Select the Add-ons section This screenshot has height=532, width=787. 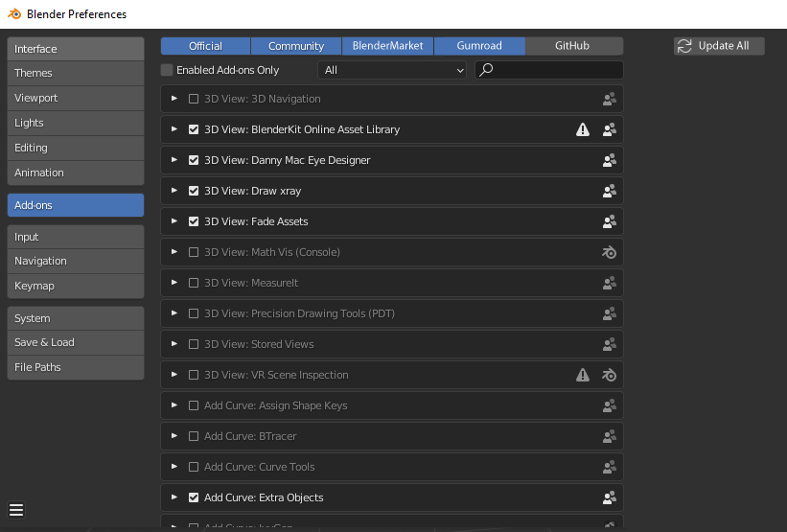coord(76,205)
